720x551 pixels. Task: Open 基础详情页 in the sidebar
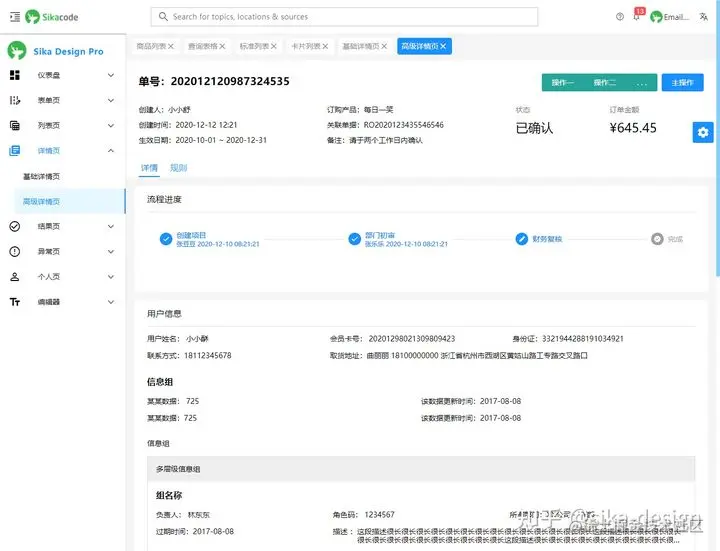(41, 176)
